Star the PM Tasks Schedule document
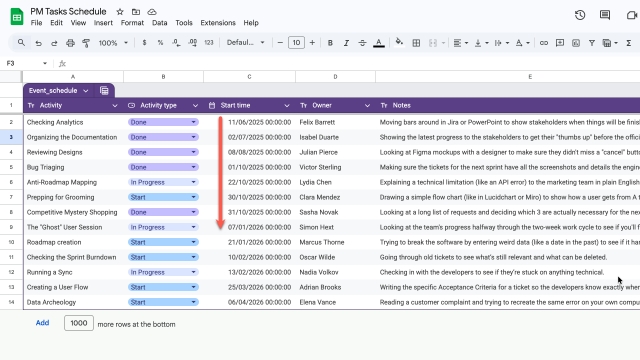The width and height of the screenshot is (640, 360). [x=120, y=12]
